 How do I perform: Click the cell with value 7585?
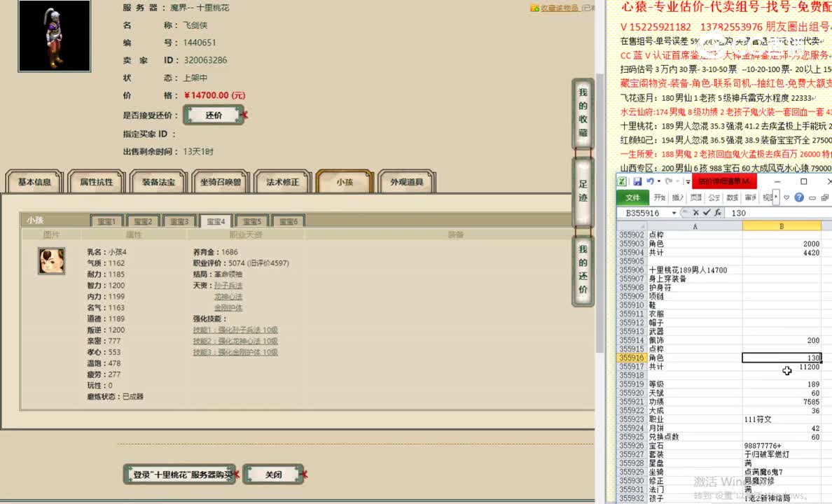click(782, 402)
